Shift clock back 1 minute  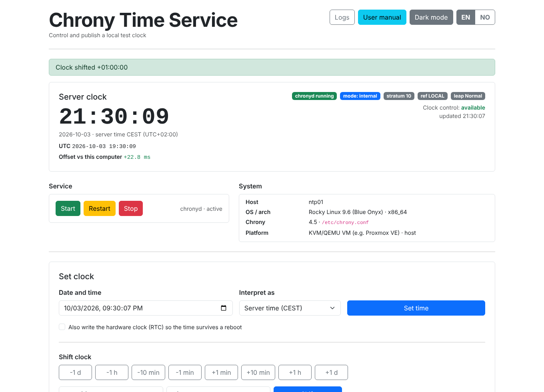coord(185,372)
